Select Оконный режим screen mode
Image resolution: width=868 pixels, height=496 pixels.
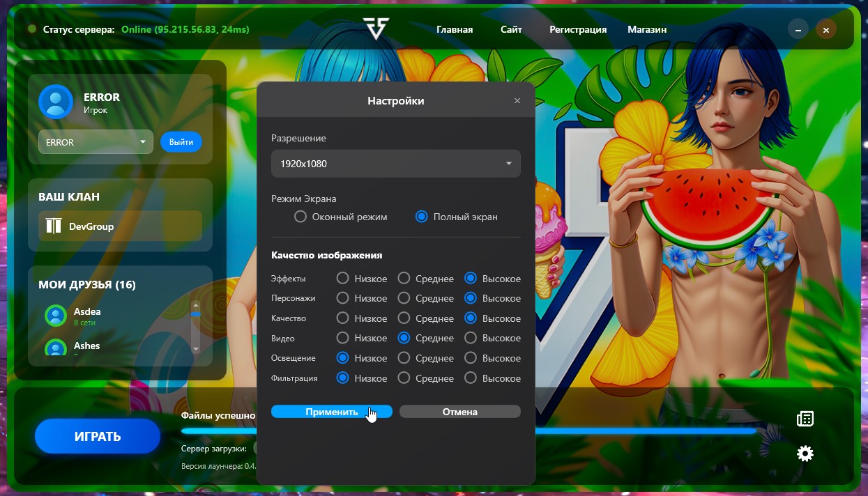click(x=300, y=217)
